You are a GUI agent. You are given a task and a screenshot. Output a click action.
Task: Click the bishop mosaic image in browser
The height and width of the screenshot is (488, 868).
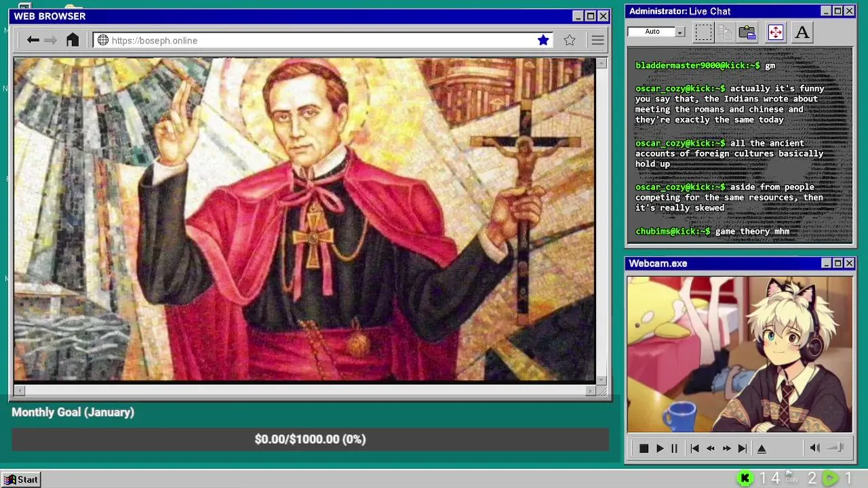click(x=304, y=220)
